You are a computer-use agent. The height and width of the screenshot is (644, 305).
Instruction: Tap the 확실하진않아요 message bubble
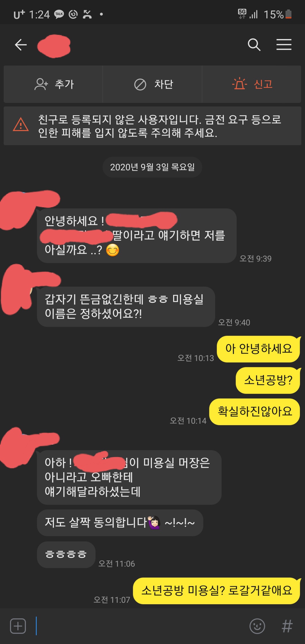point(255,412)
